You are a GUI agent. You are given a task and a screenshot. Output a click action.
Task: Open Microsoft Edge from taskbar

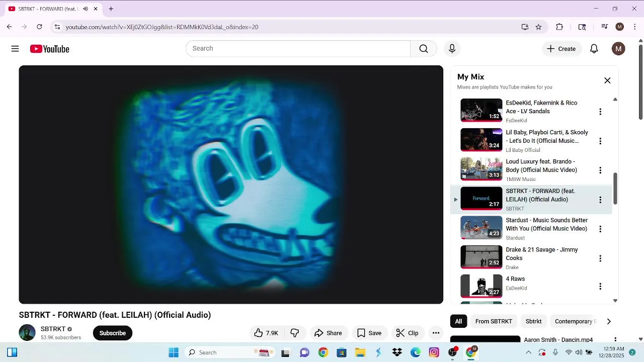pos(416,352)
